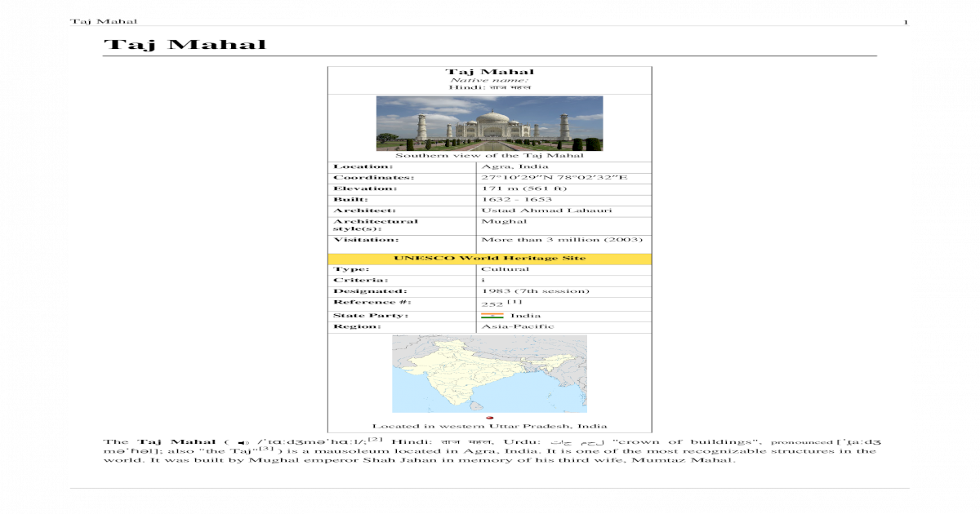This screenshot has height=514, width=980.
Task: Click the caption "Southern view of the Taj Mahal"
Action: (489, 155)
